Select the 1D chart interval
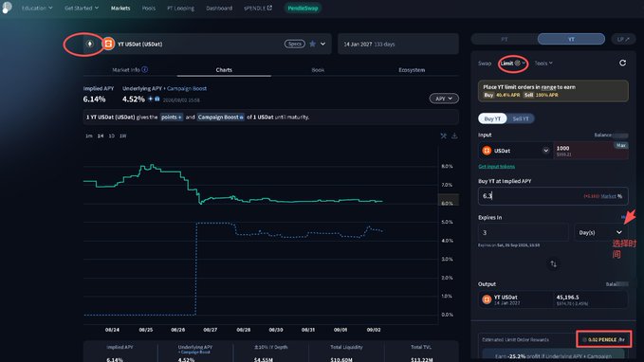Image resolution: width=644 pixels, height=362 pixels. pyautogui.click(x=111, y=136)
